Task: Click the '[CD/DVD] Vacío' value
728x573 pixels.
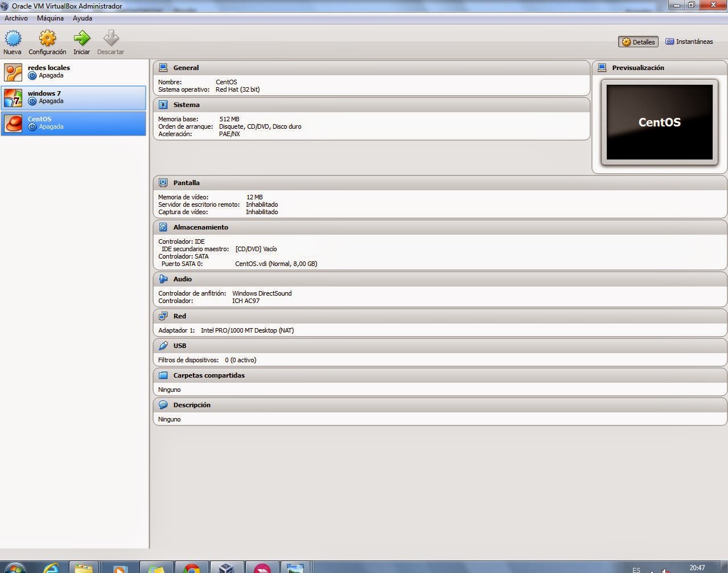Action: (256, 249)
